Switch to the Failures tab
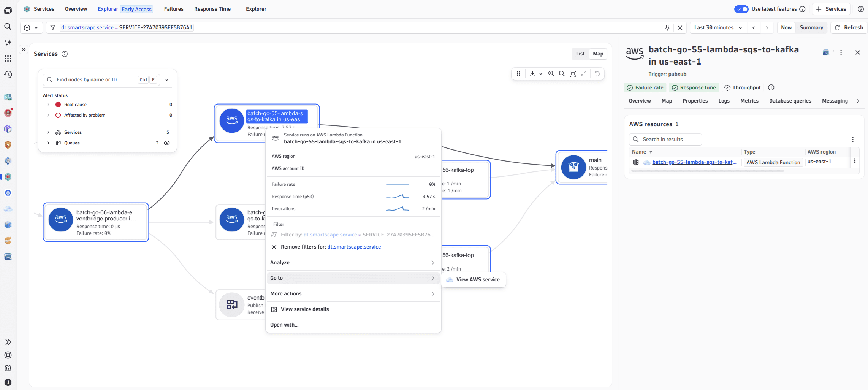This screenshot has width=868, height=390. tap(174, 9)
